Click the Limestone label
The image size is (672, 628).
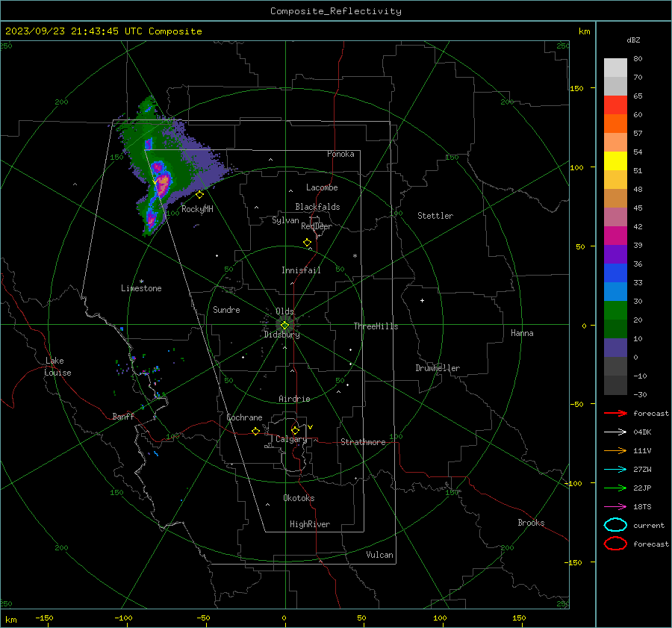click(x=141, y=288)
